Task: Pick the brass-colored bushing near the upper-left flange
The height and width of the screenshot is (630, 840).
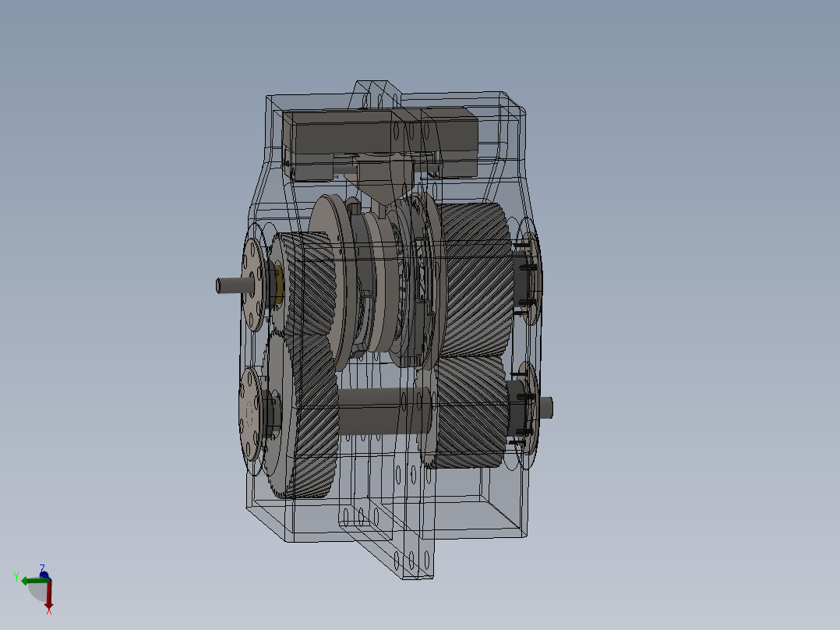Action: (x=278, y=285)
